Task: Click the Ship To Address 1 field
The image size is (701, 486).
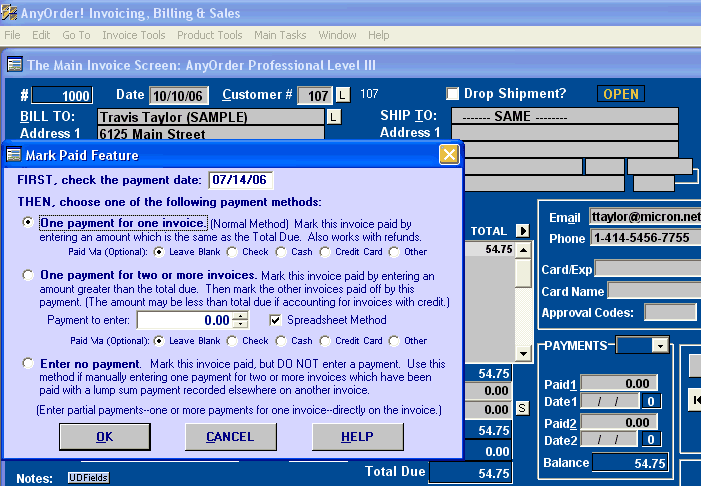Action: (x=565, y=133)
